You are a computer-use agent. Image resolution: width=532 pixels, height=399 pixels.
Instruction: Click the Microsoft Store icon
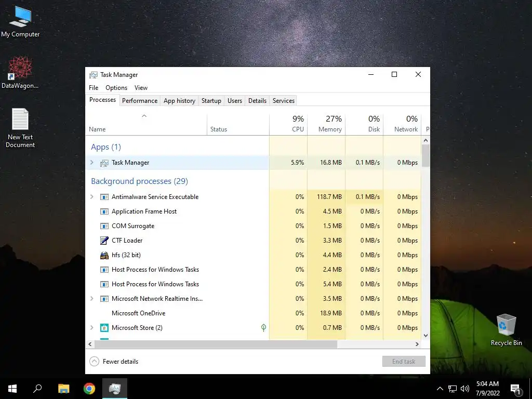click(104, 328)
